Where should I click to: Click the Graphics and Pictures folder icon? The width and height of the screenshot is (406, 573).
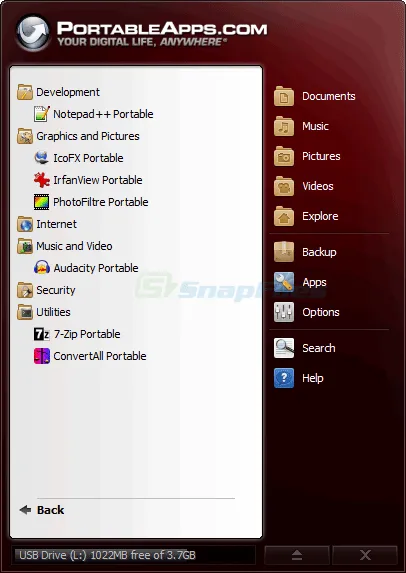25,136
